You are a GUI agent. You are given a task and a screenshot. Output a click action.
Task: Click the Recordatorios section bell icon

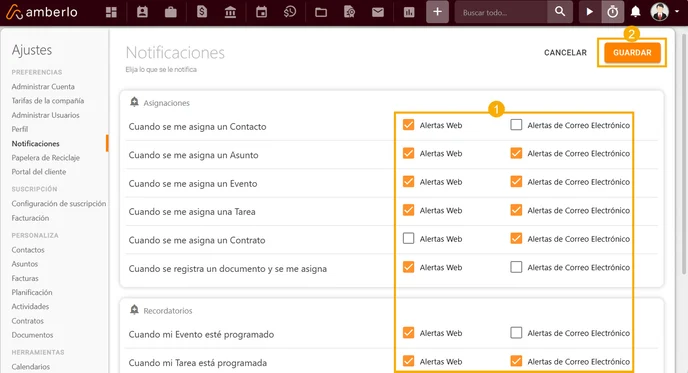pyautogui.click(x=134, y=310)
